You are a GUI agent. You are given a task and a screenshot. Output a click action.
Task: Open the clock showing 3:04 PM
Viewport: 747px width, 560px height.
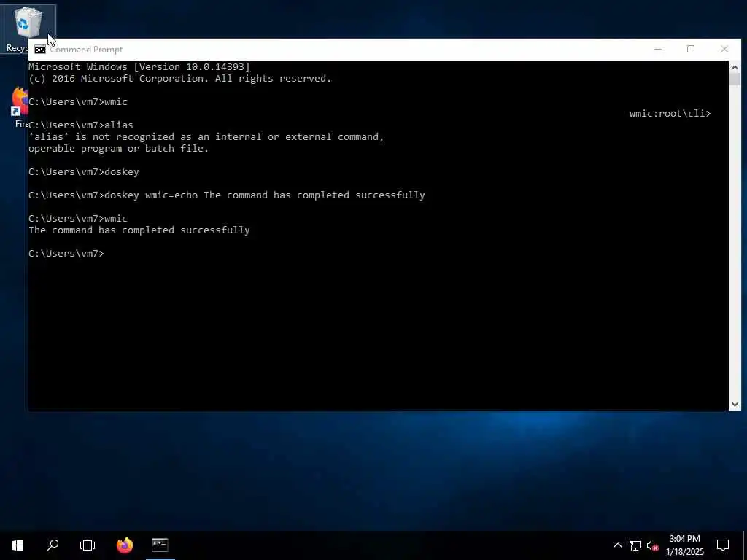tap(684, 545)
